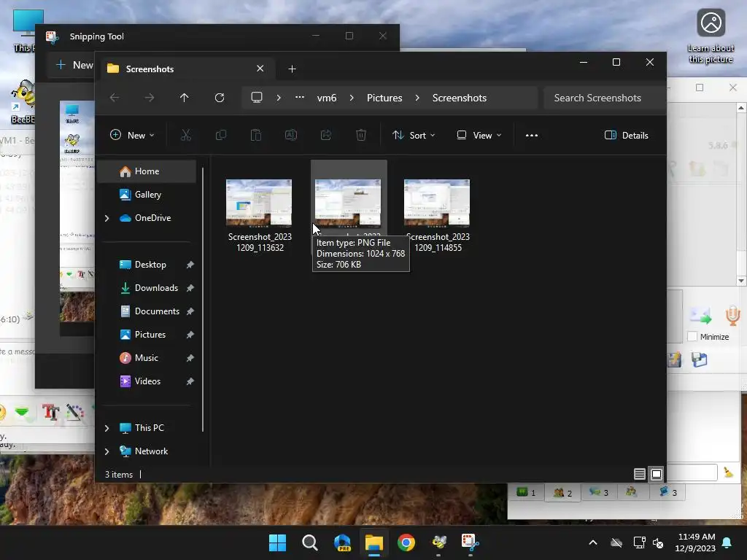The height and width of the screenshot is (560, 747).
Task: Click the Back navigation arrow
Action: (115, 98)
